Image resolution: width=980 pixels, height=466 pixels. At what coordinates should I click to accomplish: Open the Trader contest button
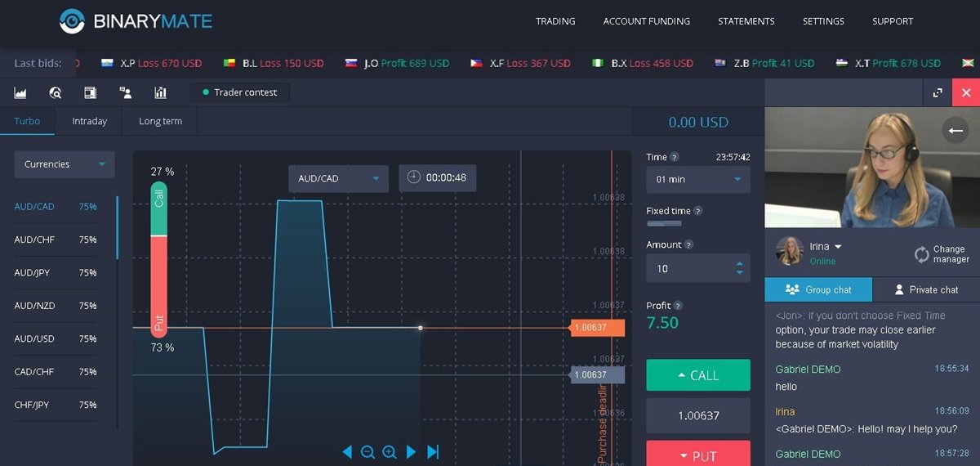[240, 92]
